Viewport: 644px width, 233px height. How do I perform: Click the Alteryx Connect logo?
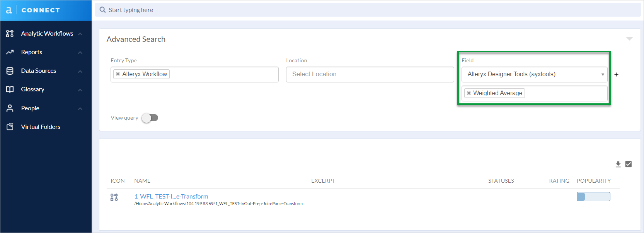point(33,10)
